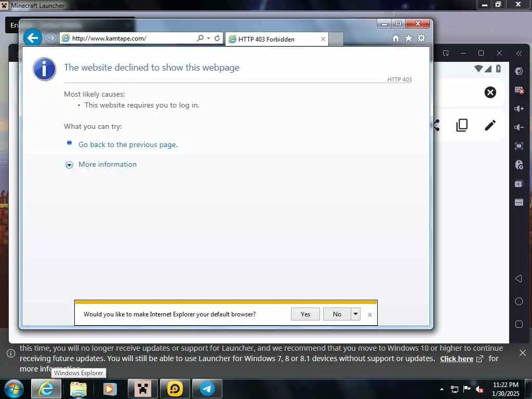The width and height of the screenshot is (532, 399).
Task: Click the network tray icon
Action: click(454, 389)
